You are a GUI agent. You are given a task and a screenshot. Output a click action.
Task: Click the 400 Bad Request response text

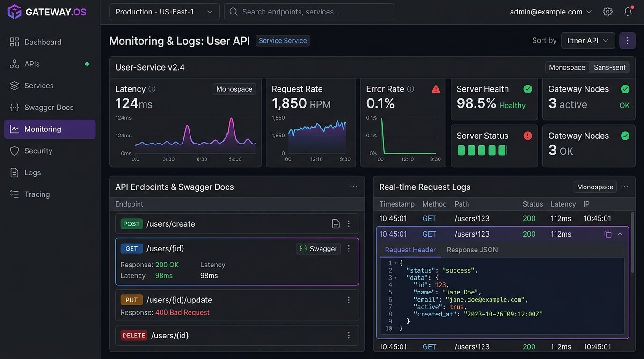183,312
